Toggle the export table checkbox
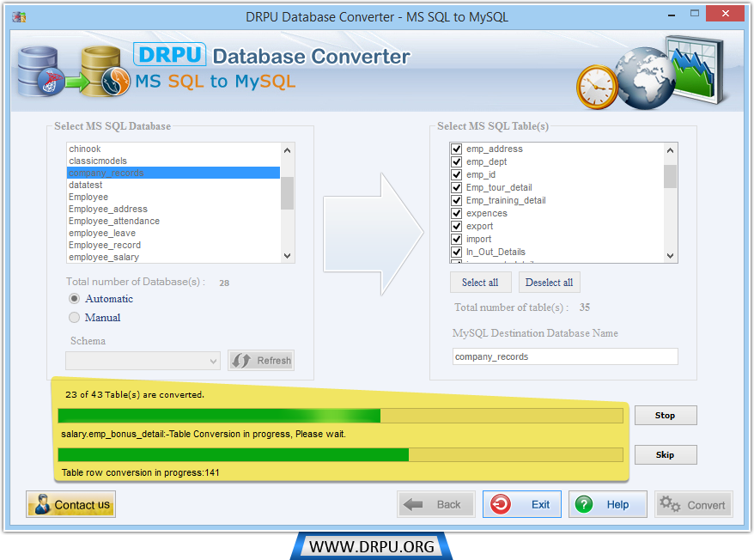754x560 pixels. (456, 226)
